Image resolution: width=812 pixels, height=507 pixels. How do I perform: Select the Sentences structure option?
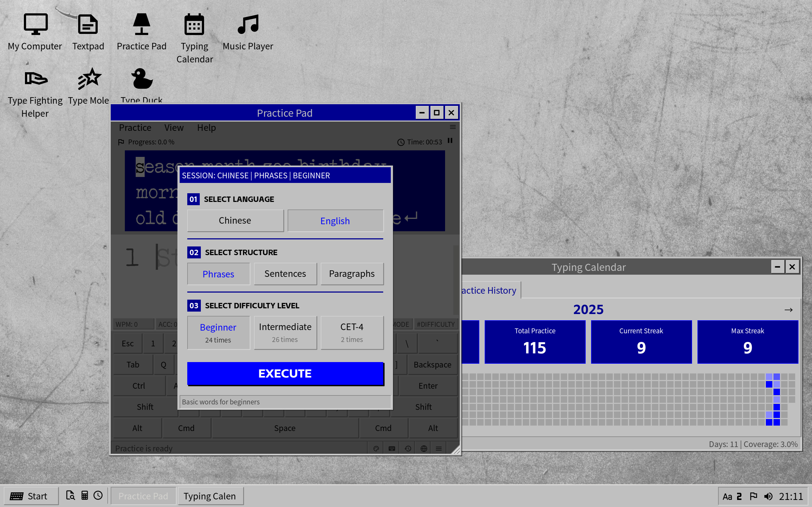pyautogui.click(x=285, y=274)
